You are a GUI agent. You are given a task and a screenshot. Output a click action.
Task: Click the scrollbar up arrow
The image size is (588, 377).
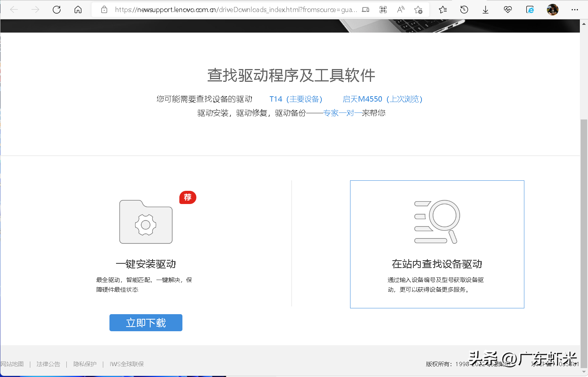(x=584, y=24)
